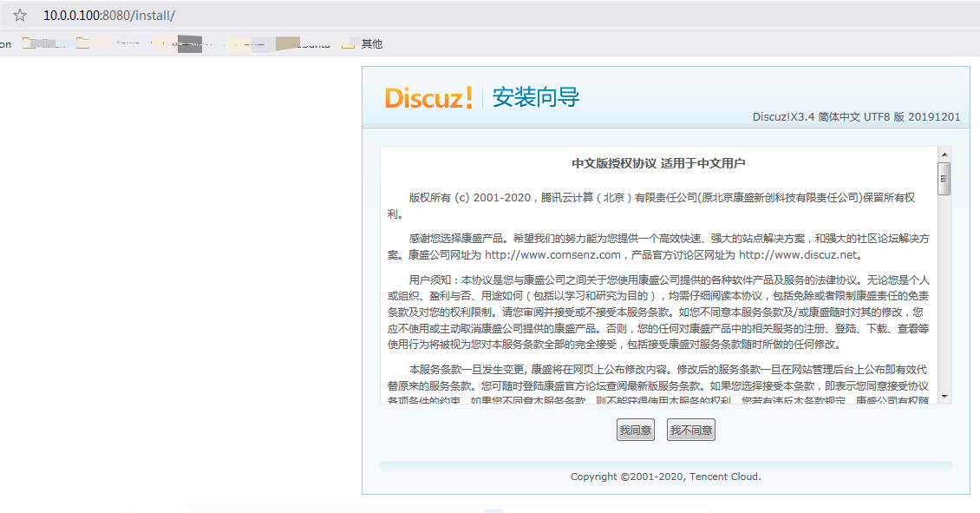Click the license scrollbar down arrow
The height and width of the screenshot is (513, 980).
point(944,397)
